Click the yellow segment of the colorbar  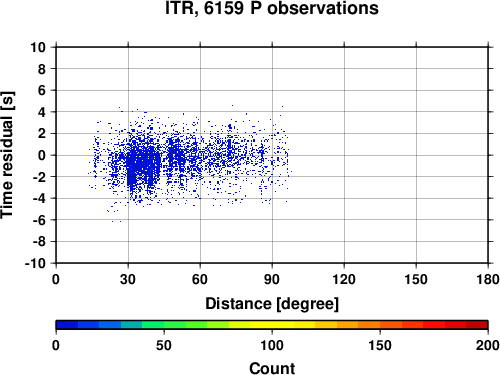(x=272, y=325)
